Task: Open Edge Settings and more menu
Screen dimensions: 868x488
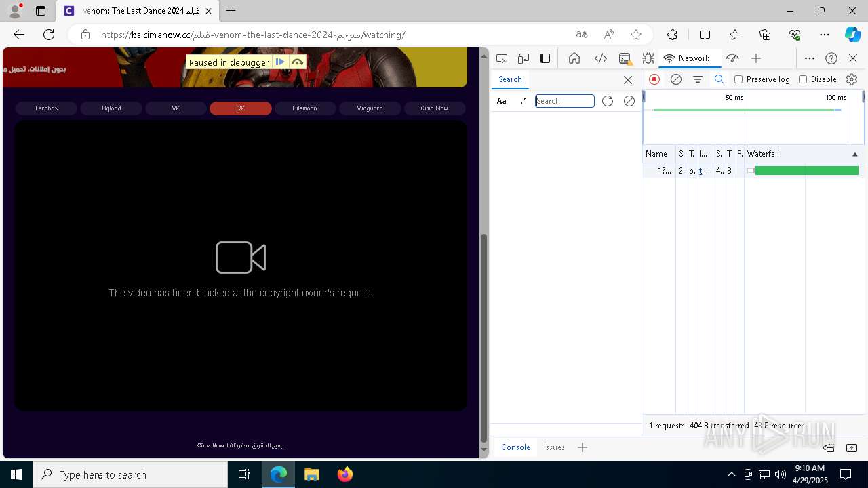Action: (x=825, y=35)
